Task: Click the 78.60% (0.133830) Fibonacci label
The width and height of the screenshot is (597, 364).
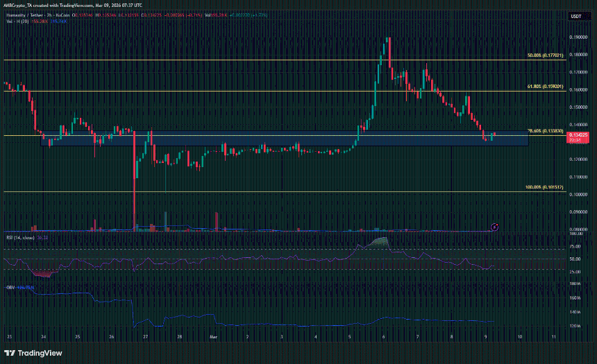Action: (x=545, y=131)
